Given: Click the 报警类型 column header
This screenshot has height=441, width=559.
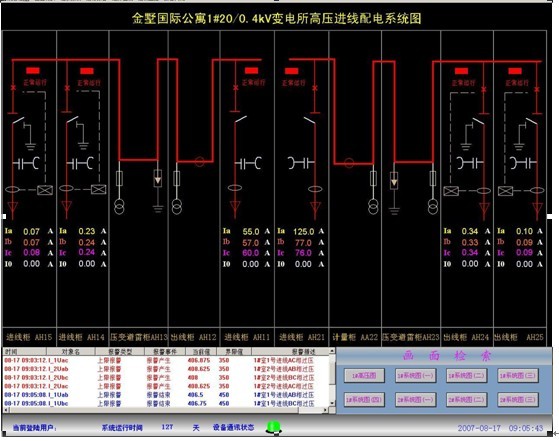Looking at the screenshot, I should click(x=120, y=352).
